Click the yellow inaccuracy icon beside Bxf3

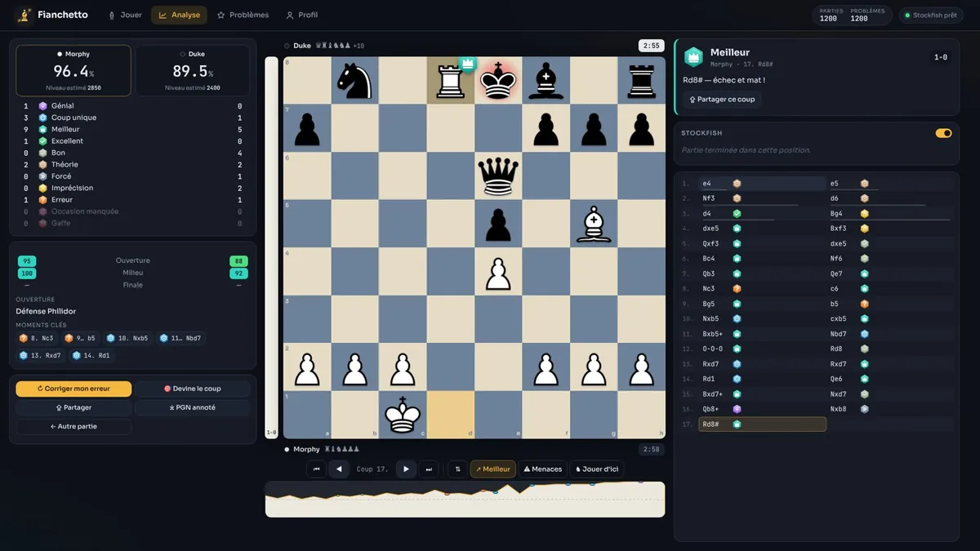point(864,229)
